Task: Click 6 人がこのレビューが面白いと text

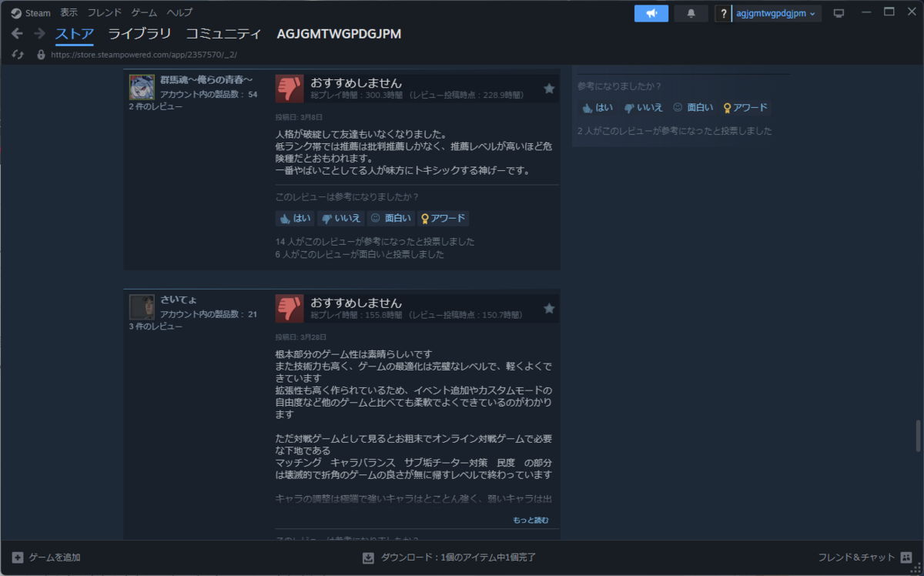Action: (360, 254)
